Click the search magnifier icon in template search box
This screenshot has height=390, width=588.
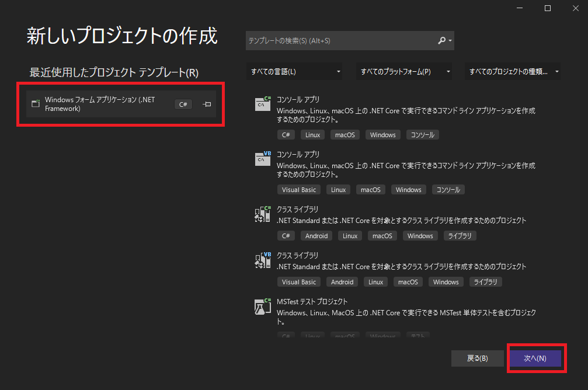tap(442, 40)
